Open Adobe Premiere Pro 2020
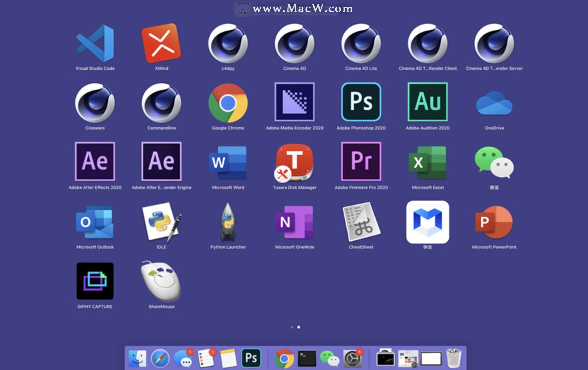 (x=361, y=161)
